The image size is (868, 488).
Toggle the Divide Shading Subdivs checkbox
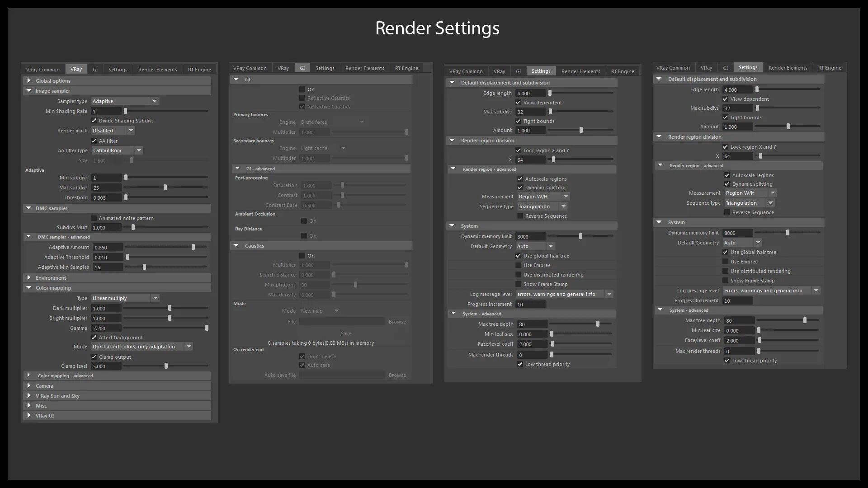pos(94,120)
